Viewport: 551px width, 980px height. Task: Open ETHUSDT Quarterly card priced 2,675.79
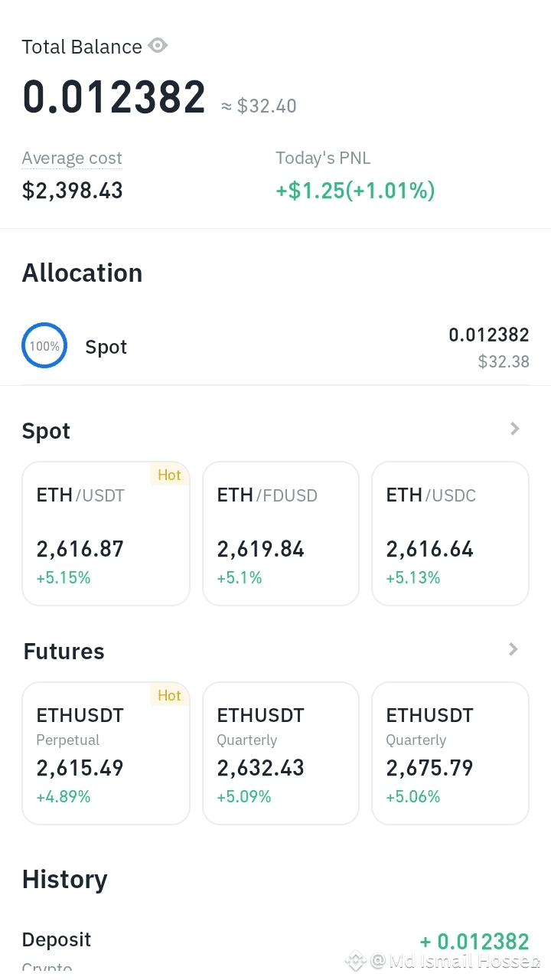coord(450,753)
